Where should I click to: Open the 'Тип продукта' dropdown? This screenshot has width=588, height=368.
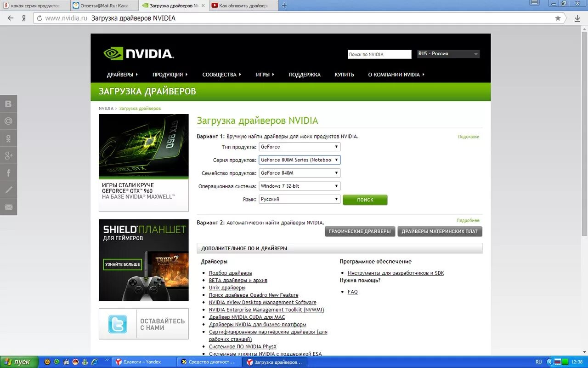[300, 147]
